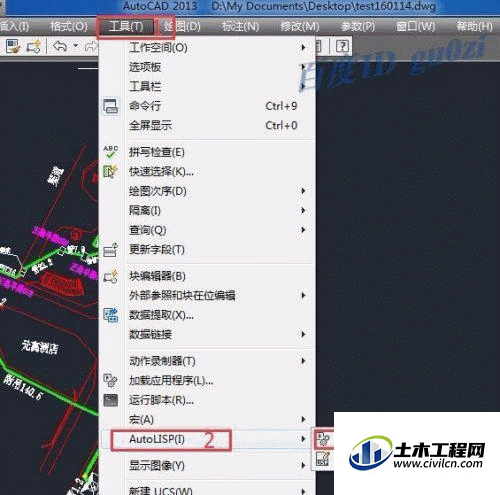500x495 pixels.
Task: Select the 选项板 menu entry
Action: click(207, 67)
